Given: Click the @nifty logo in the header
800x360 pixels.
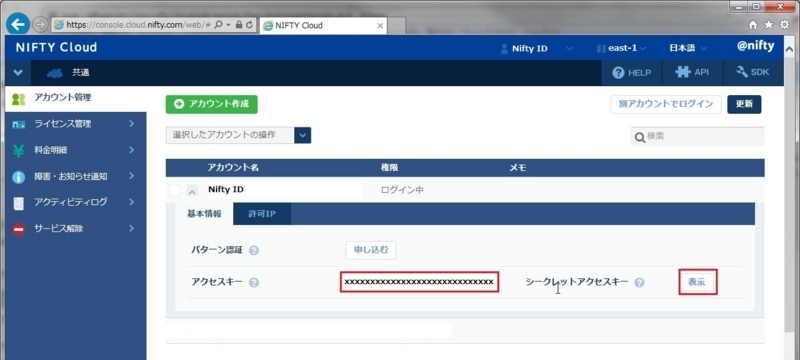Looking at the screenshot, I should 755,46.
